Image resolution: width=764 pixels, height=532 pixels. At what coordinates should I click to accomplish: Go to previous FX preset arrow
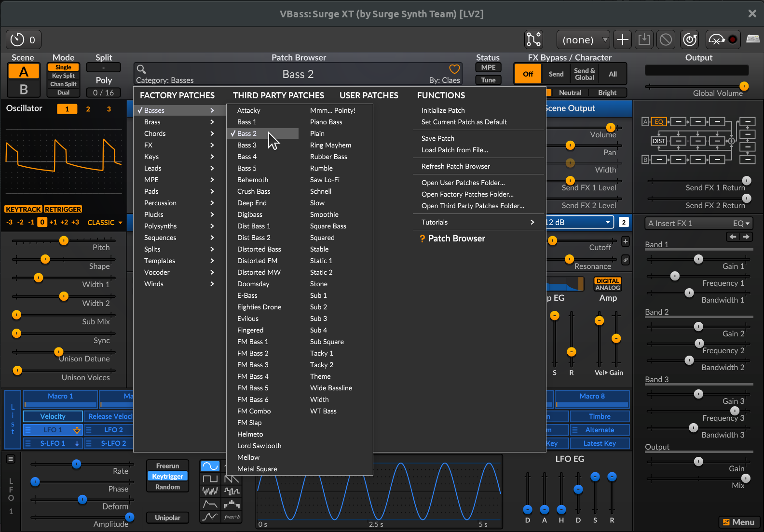click(733, 237)
